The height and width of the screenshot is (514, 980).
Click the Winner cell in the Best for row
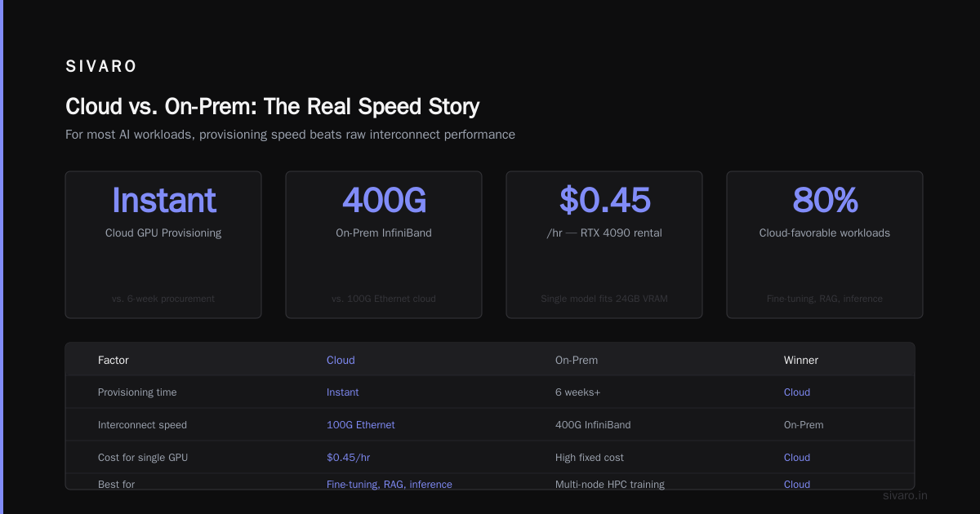[x=797, y=484]
